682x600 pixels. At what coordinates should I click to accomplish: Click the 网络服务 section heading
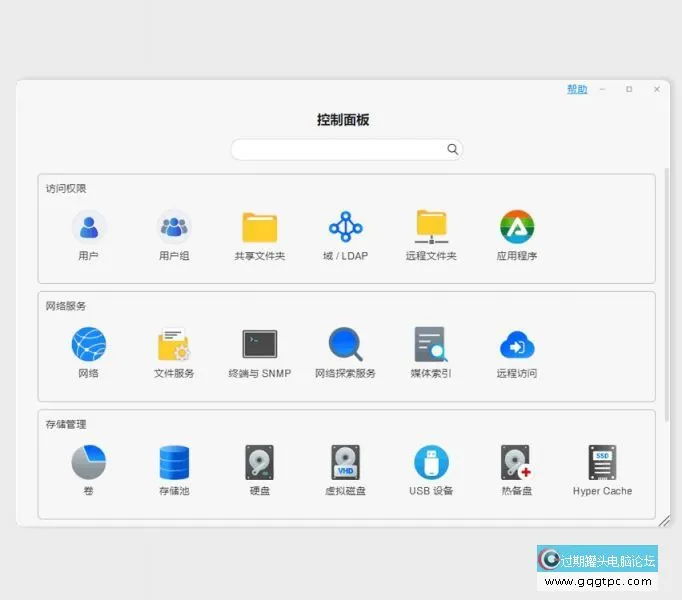click(x=66, y=306)
